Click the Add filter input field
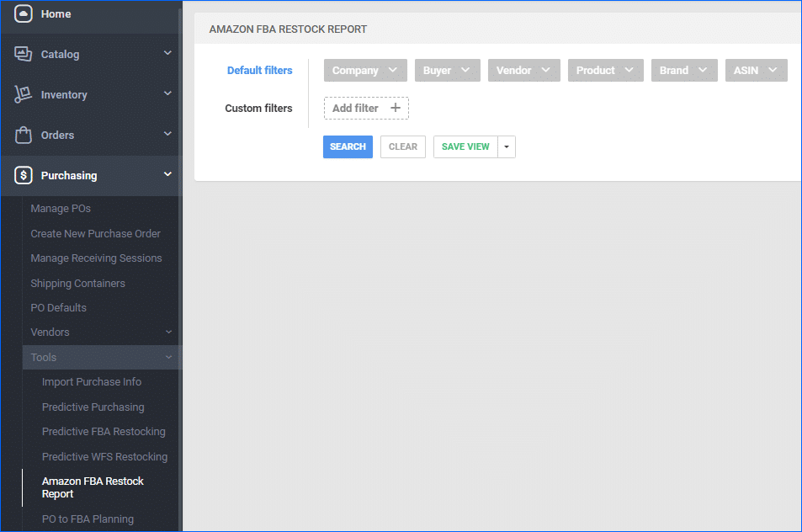Screen dimensions: 802x532 (x=358, y=108)
